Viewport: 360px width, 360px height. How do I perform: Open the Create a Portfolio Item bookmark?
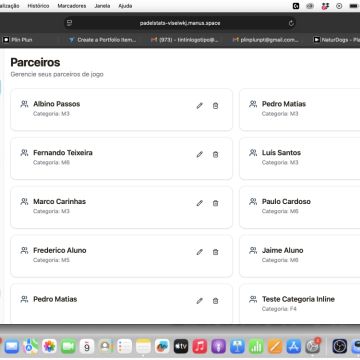103,40
